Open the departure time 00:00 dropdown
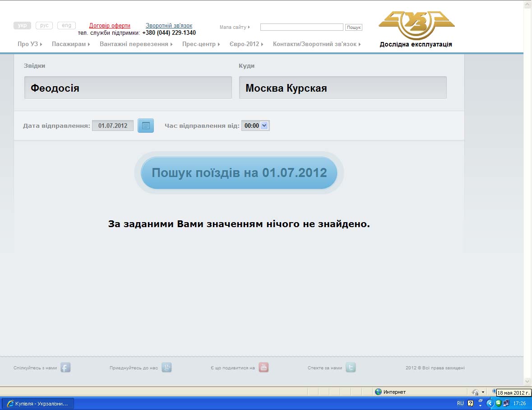The image size is (532, 410). [255, 126]
